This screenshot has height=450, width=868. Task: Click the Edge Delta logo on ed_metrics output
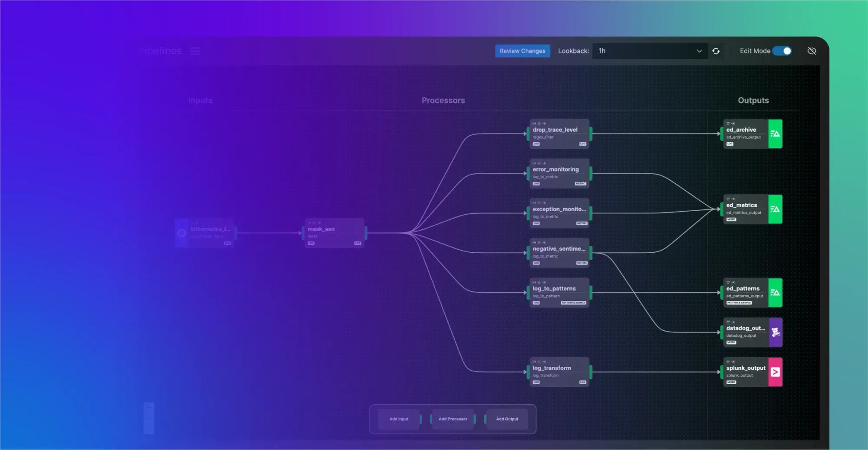coord(776,209)
